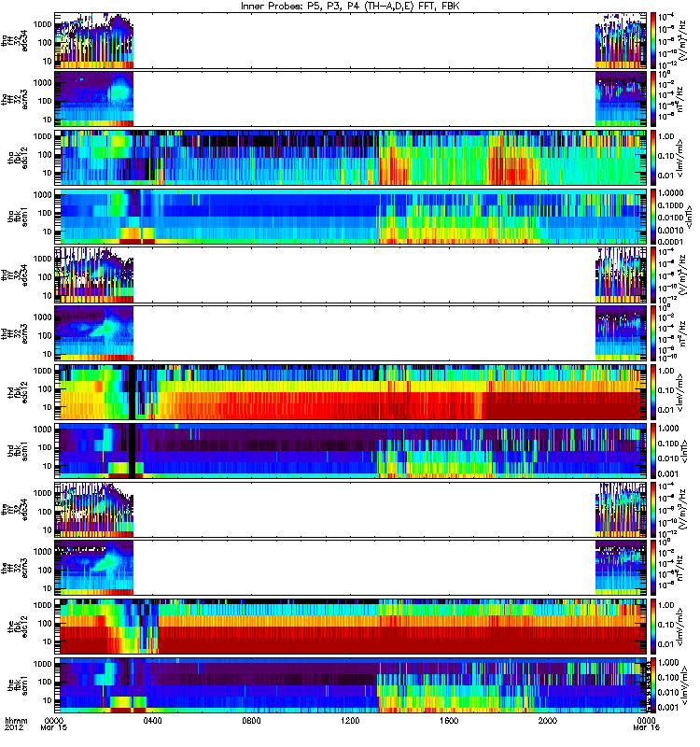Click the "Mar 15" date label
The height and width of the screenshot is (747, 700).
tap(54, 727)
